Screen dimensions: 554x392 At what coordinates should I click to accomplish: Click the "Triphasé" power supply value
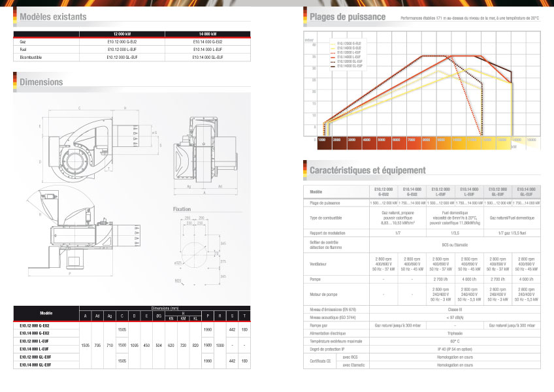pos(455,333)
